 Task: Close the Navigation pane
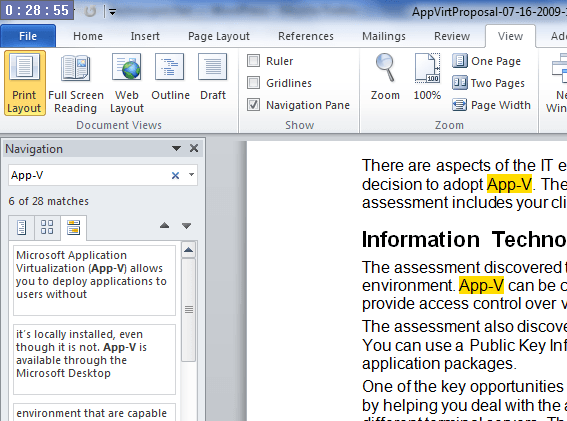coord(194,148)
